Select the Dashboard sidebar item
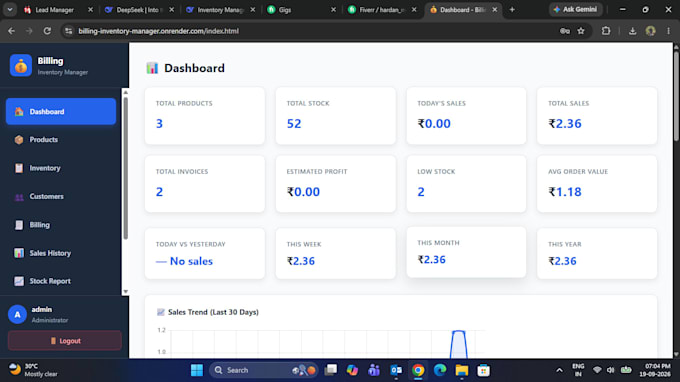This screenshot has width=680, height=382. [61, 111]
